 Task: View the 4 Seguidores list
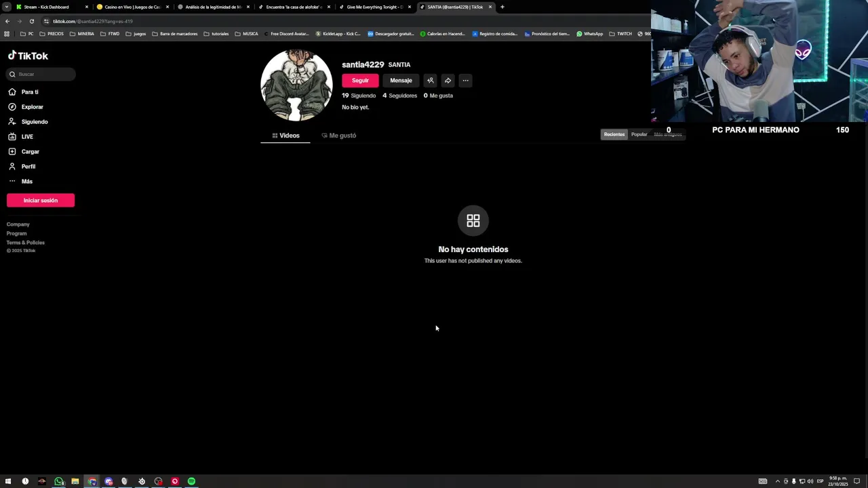point(399,96)
